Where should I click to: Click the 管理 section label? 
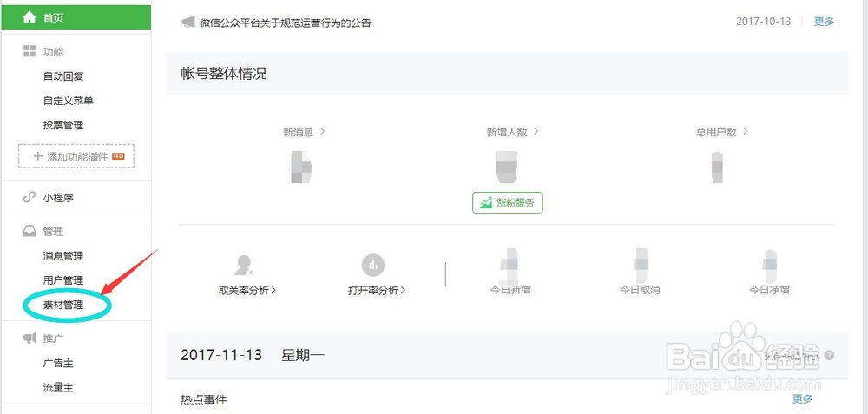tap(53, 232)
